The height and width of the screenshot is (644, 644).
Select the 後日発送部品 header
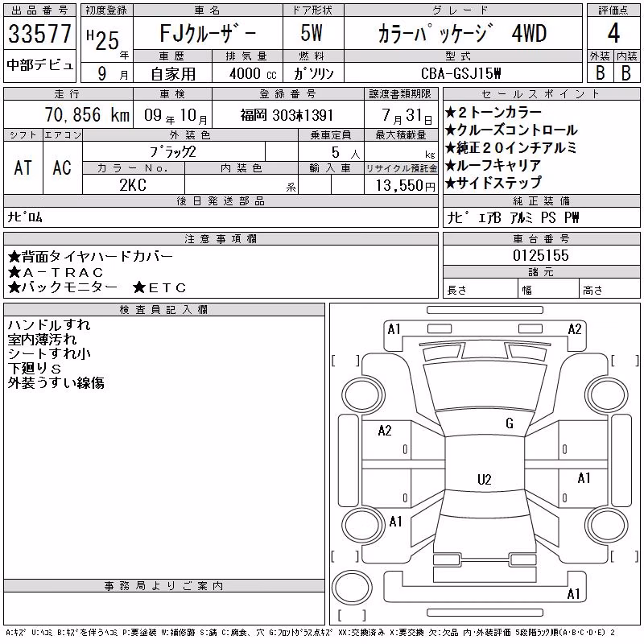(x=221, y=200)
